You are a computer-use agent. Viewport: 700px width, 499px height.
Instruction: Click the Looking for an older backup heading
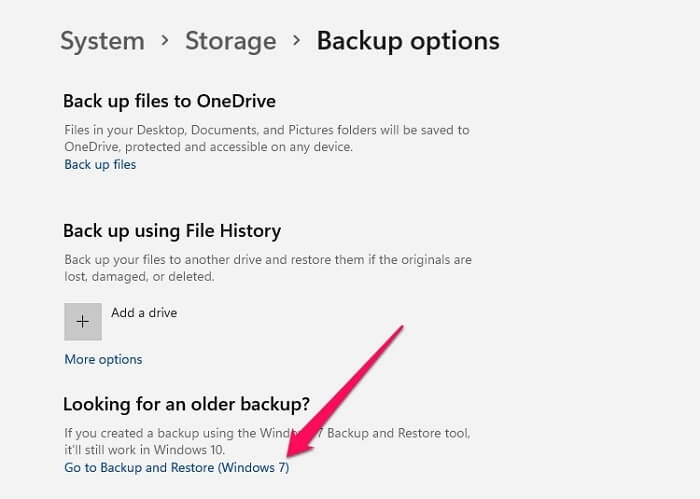[186, 404]
